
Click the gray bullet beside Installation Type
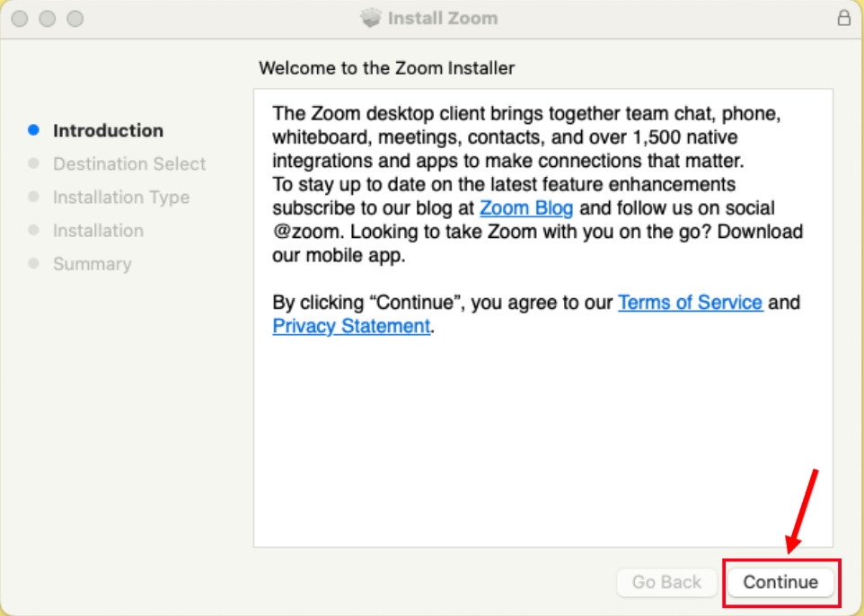(34, 197)
